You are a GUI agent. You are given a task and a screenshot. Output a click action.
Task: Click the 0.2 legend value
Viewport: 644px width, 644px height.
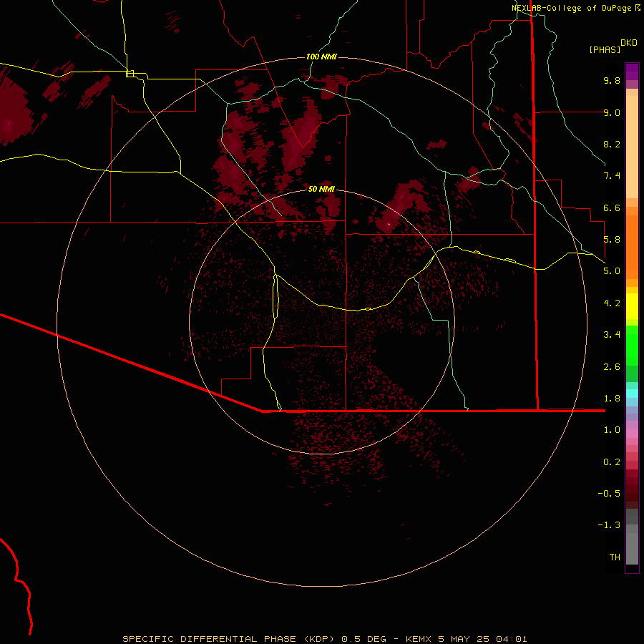[x=612, y=462]
